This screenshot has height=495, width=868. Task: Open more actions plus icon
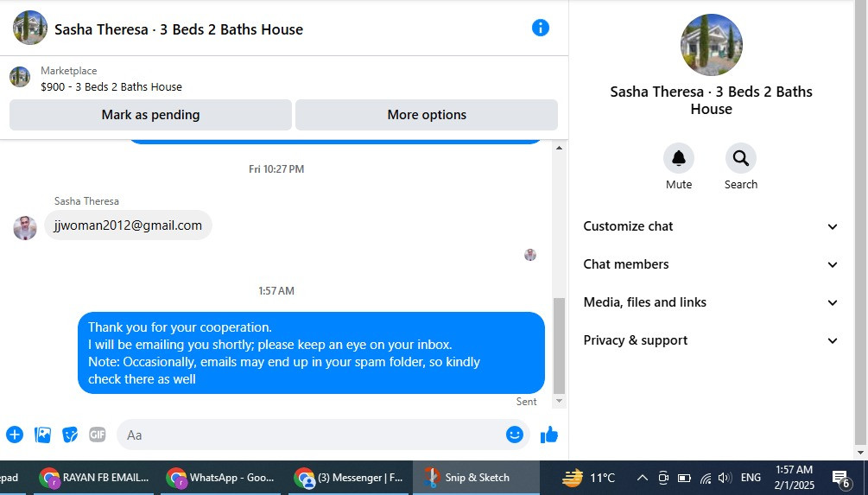point(15,435)
